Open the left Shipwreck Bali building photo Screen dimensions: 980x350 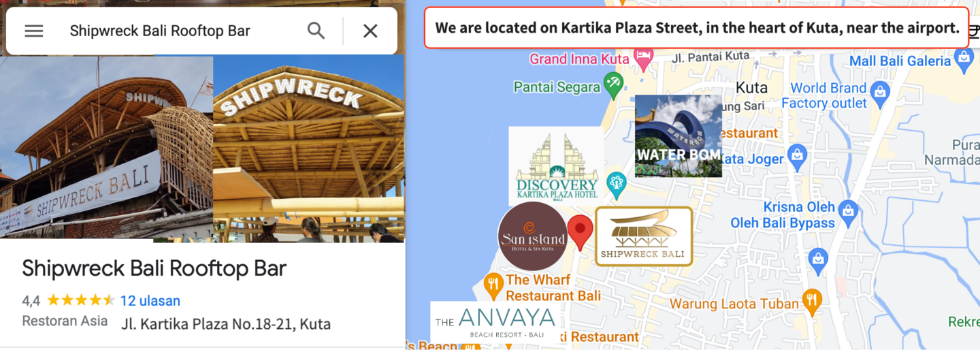click(106, 147)
